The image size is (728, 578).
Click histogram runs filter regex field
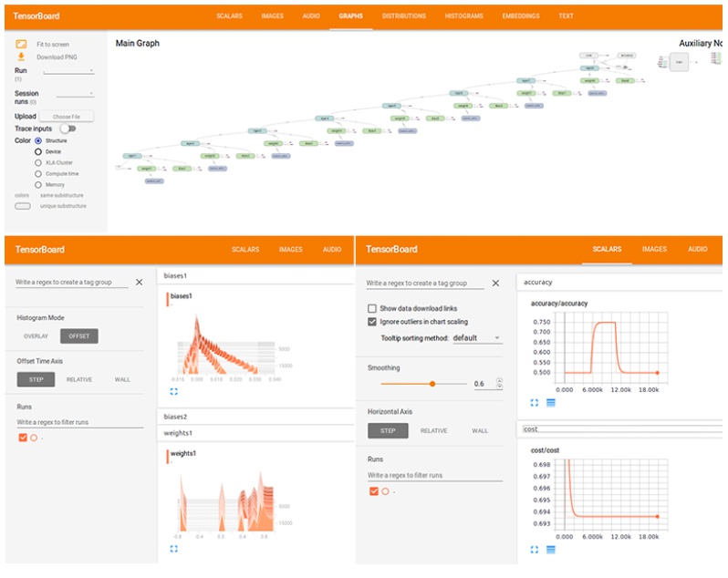(x=80, y=422)
